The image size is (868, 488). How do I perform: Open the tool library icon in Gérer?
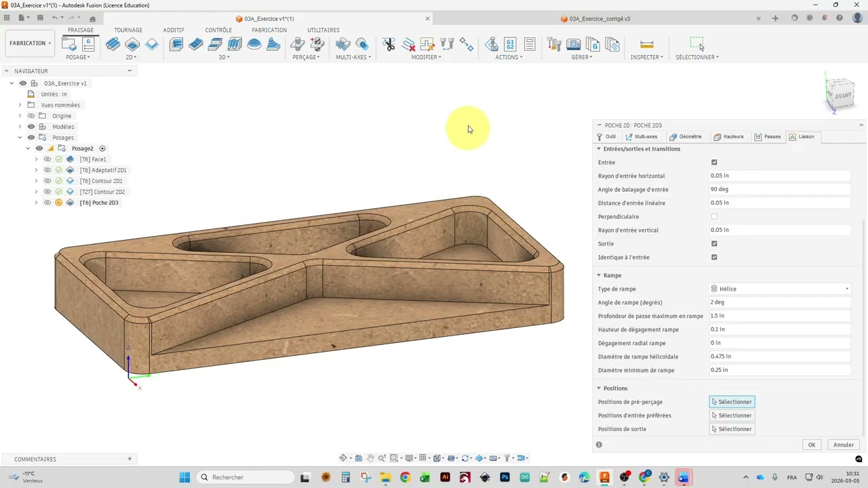click(x=554, y=45)
